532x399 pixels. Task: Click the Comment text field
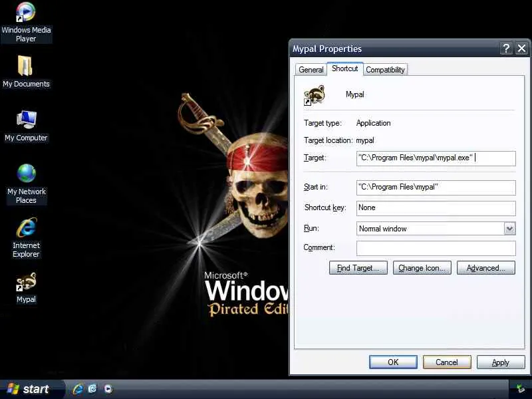(x=436, y=248)
